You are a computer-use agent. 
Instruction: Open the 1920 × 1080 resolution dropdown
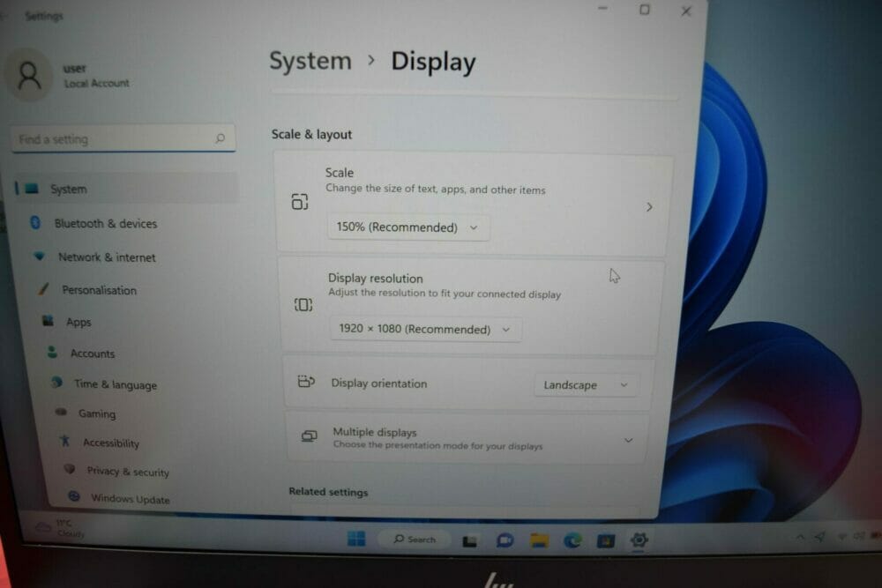[x=425, y=330]
